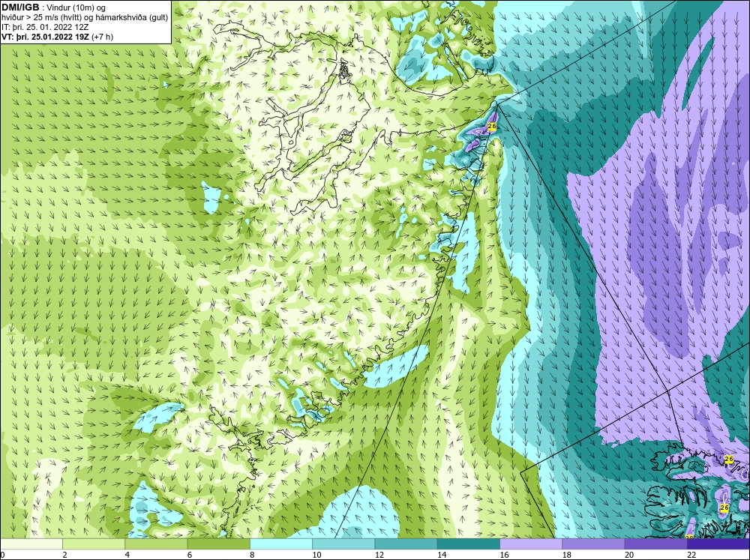Click the legend scale value '22'
Screen dimensions: 750x560
pyautogui.click(x=691, y=555)
